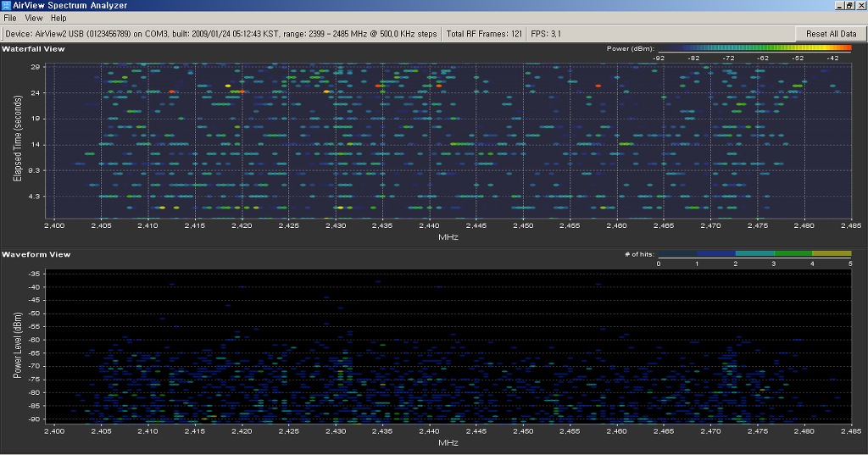Viewport: 868px width, 455px height.
Task: Click the Power Level (dBm) axis label
Action: tap(18, 346)
